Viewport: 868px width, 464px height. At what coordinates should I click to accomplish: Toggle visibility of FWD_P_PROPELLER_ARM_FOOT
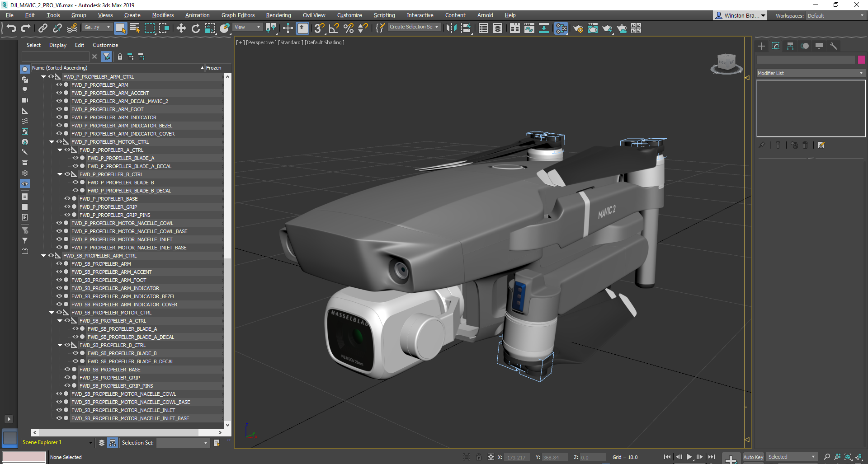tap(59, 109)
